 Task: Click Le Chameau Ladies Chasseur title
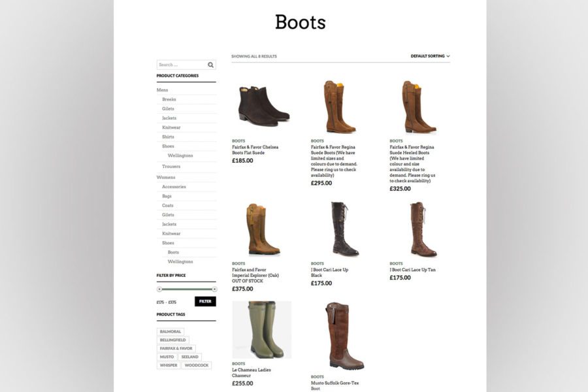click(x=252, y=372)
